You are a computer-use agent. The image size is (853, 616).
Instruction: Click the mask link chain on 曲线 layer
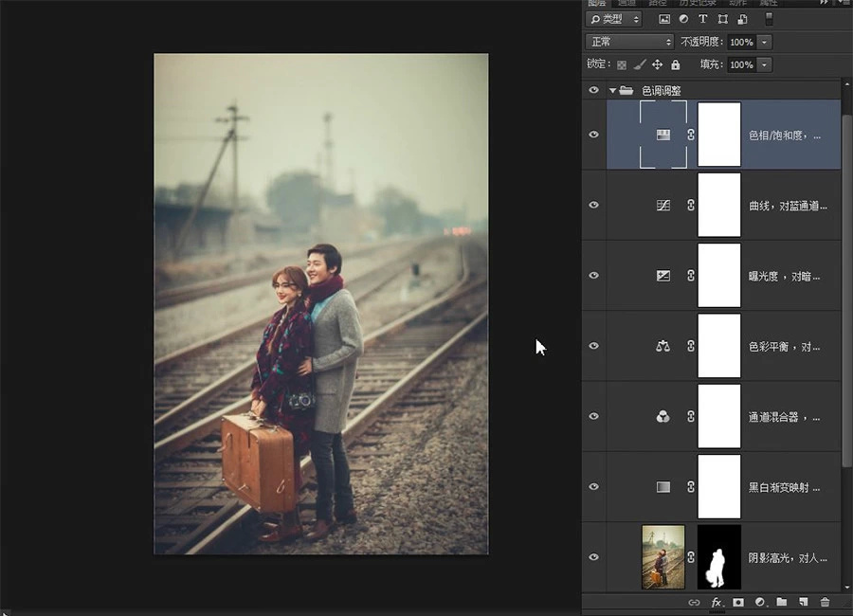[691, 205]
